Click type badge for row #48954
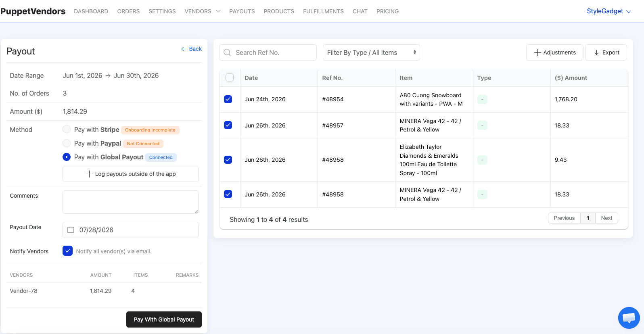This screenshot has width=644, height=334. [482, 99]
